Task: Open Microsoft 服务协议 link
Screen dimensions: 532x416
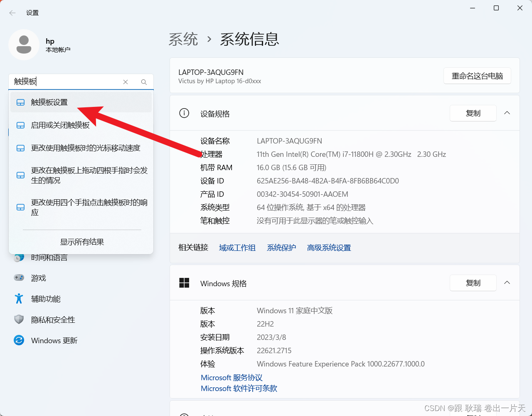Action: click(x=232, y=378)
